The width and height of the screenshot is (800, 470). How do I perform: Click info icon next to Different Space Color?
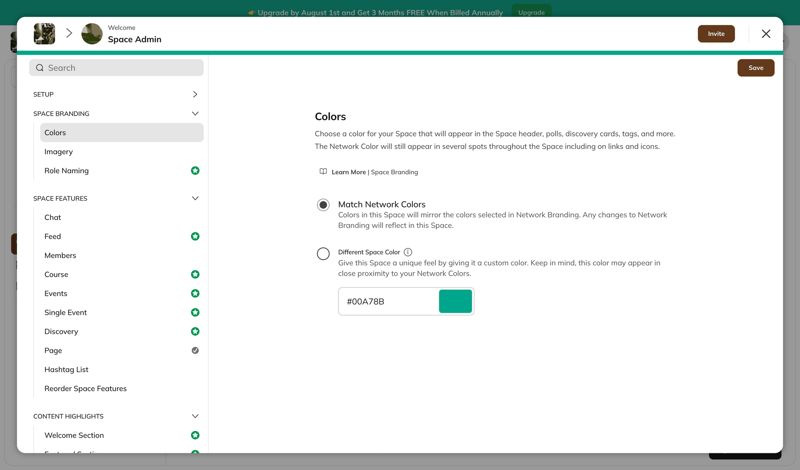pos(408,252)
